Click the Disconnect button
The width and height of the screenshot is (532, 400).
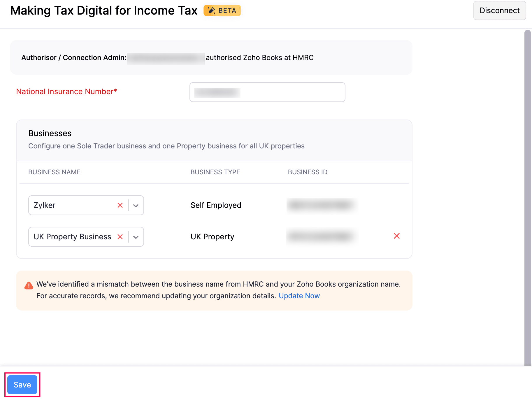(499, 10)
